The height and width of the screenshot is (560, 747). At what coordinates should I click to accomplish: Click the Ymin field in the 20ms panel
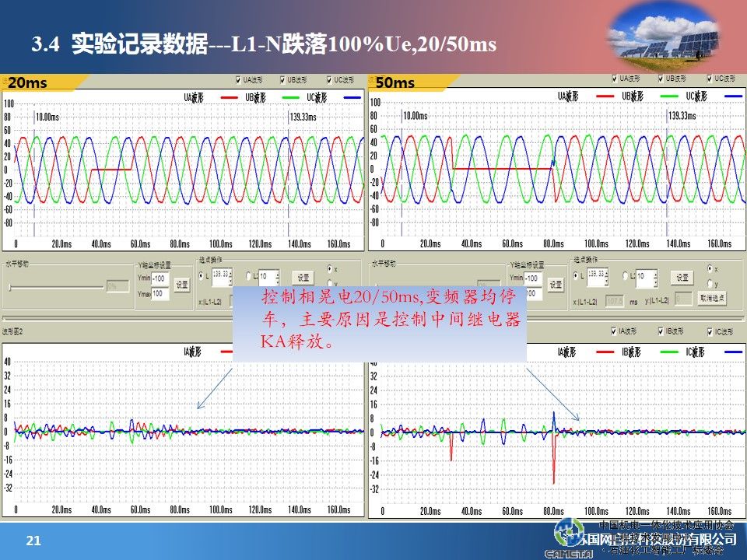160,279
